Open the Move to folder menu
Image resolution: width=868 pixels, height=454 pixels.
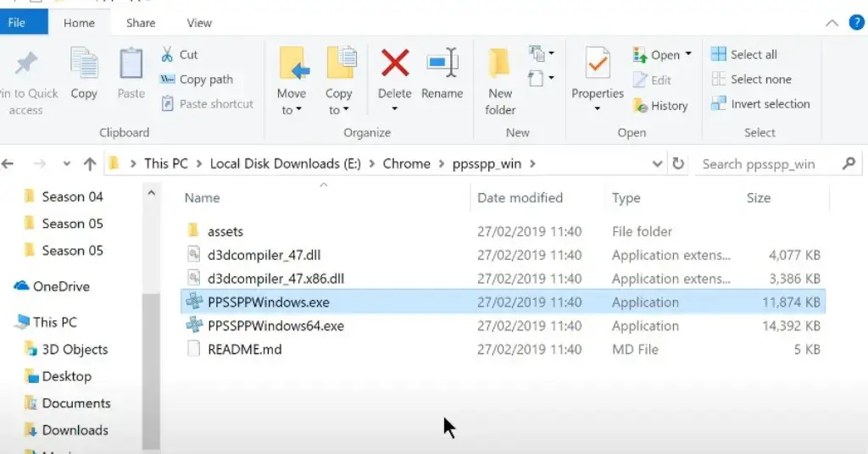[292, 80]
